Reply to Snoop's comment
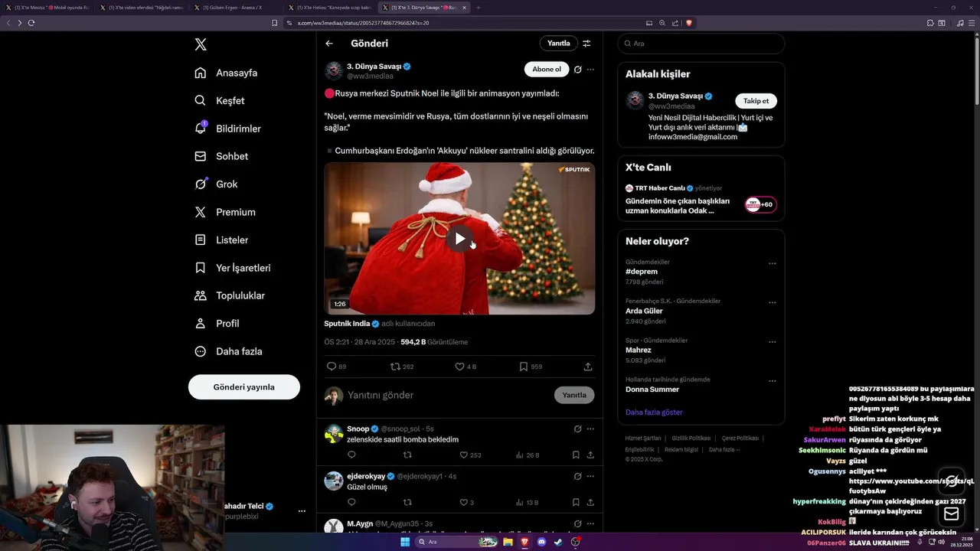Screen dimensions: 980x551 351,455
